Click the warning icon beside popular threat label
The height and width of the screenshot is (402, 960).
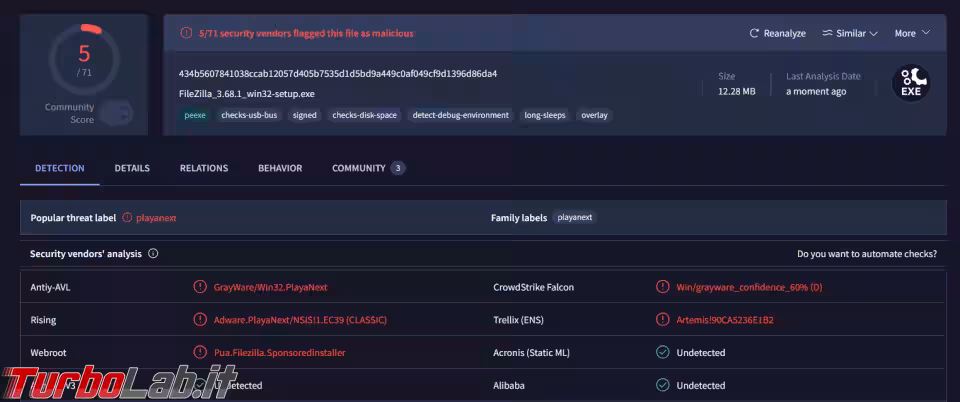(127, 218)
